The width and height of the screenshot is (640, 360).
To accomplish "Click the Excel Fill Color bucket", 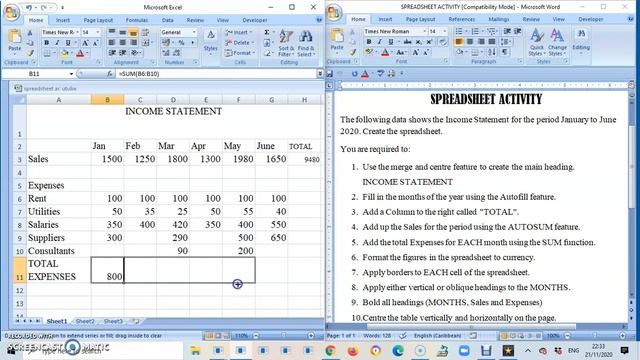I will coord(64,53).
